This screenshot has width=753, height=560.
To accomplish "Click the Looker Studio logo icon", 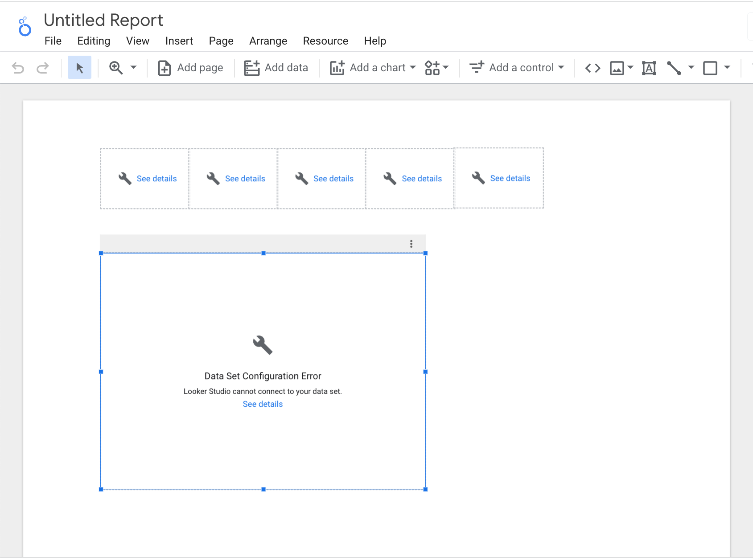I will [25, 27].
